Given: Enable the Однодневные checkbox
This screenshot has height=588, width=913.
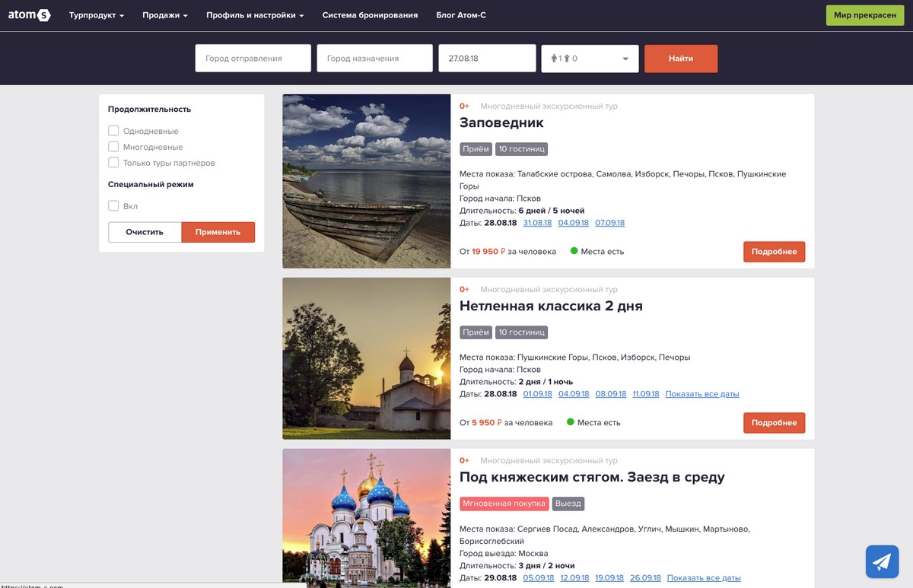Looking at the screenshot, I should pyautogui.click(x=113, y=131).
